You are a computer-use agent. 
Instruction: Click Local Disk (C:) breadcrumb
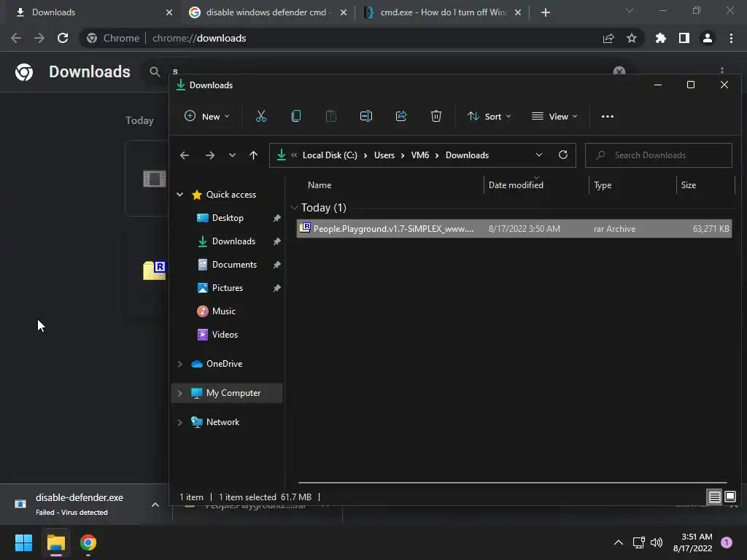coord(330,155)
